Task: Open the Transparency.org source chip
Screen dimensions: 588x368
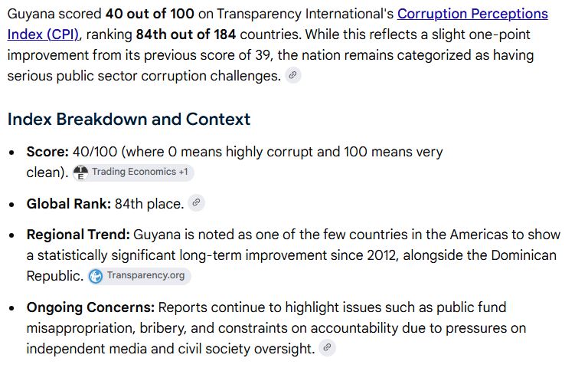Action: 139,276
